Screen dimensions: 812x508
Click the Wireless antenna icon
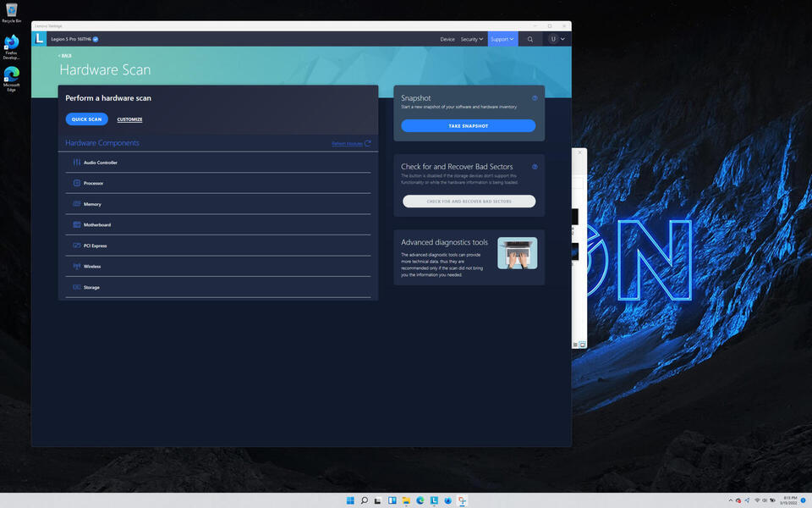click(x=77, y=266)
